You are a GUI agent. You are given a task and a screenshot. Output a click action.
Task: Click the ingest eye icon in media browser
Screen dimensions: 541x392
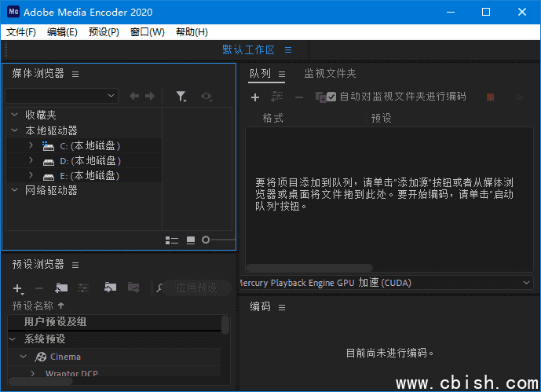coord(207,97)
